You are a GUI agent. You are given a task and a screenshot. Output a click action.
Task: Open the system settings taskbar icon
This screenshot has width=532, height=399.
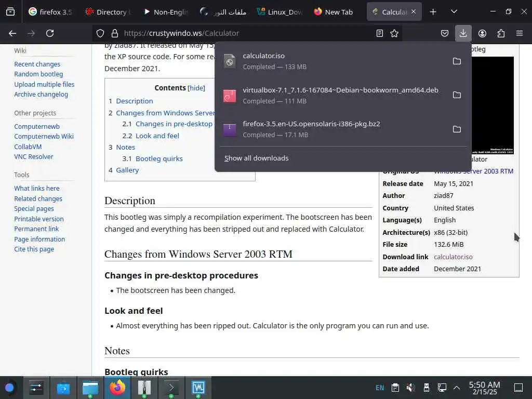[36, 388]
